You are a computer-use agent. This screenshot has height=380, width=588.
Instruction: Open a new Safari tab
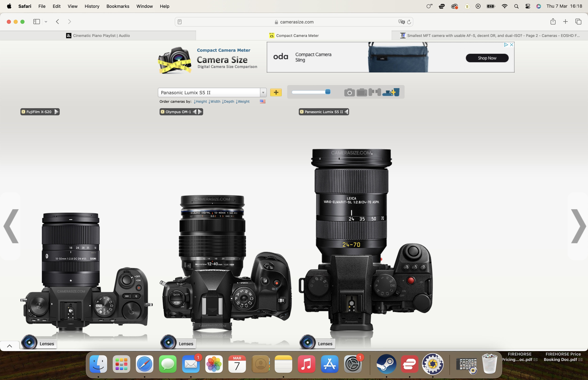pos(565,22)
